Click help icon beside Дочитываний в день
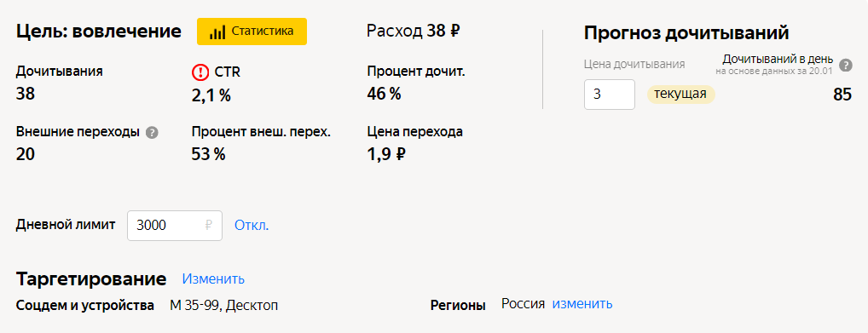Viewport: 868px width, 333px height. (845, 66)
